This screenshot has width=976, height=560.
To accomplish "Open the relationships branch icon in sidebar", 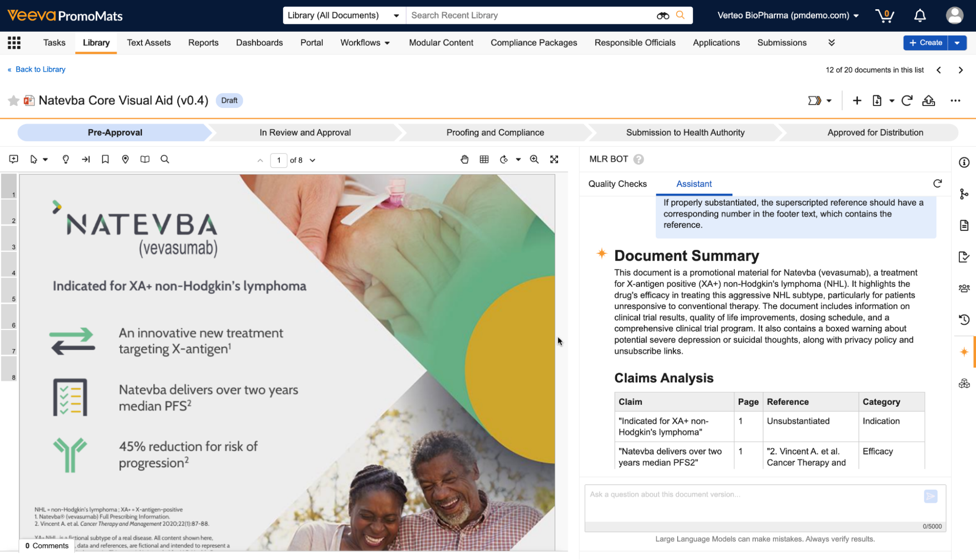I will [x=964, y=194].
